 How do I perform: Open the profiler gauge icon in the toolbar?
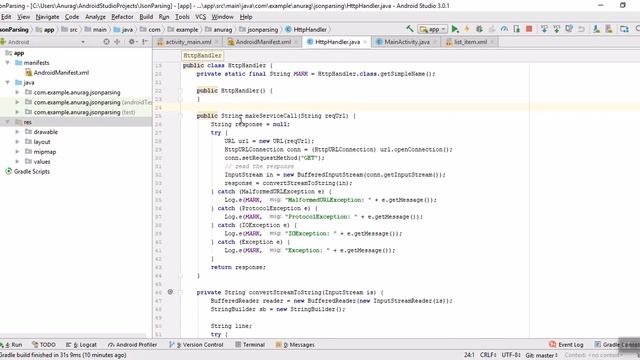(504, 29)
